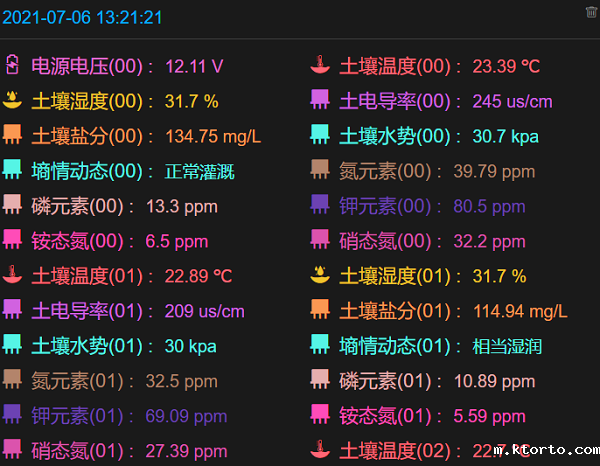Click the purple sensor icon beside 土电导率(00)

tap(319, 100)
